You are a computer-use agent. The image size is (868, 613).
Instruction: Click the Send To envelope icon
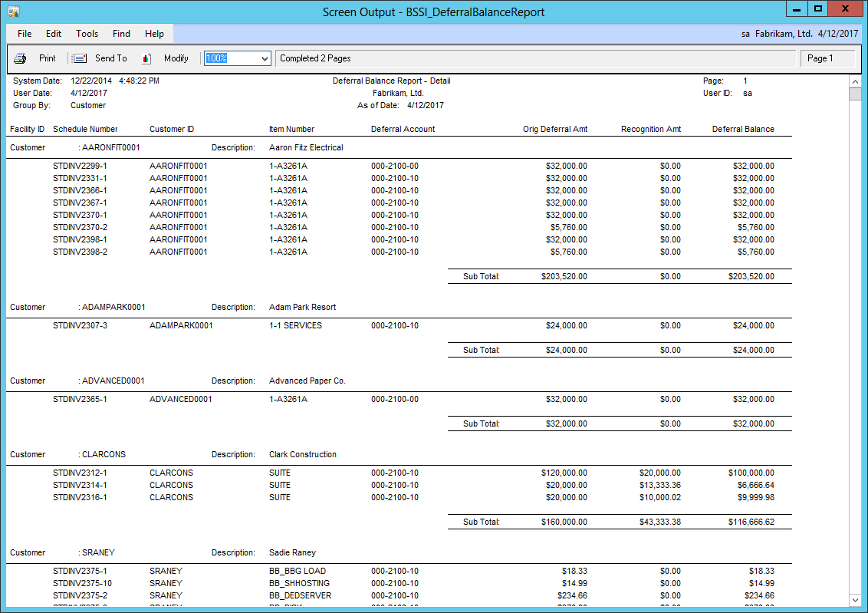point(79,58)
